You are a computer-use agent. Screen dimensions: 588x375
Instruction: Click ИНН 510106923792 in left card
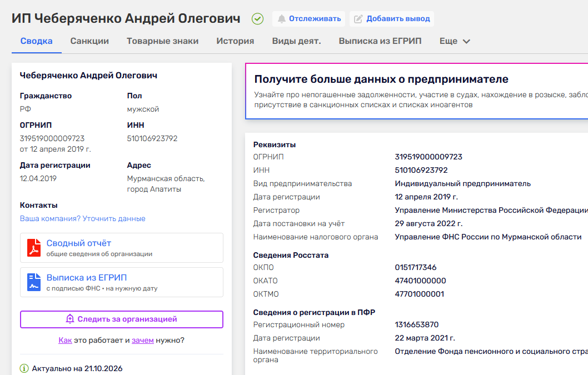[x=152, y=138]
